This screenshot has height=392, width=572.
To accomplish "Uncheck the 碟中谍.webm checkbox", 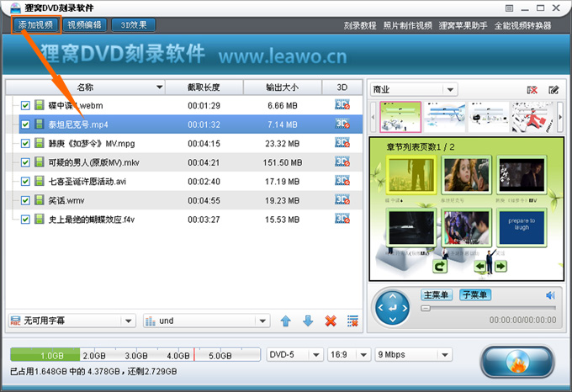I will tap(25, 106).
